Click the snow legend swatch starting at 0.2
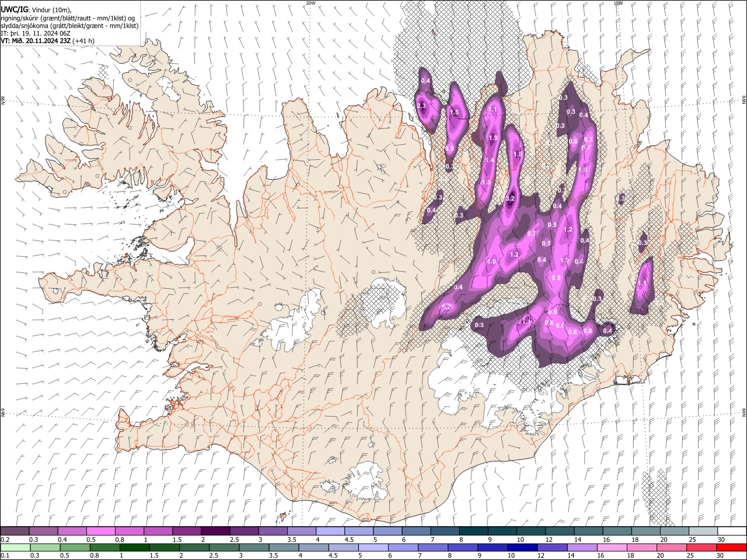Screen dimensions: 747x560 click(15, 531)
